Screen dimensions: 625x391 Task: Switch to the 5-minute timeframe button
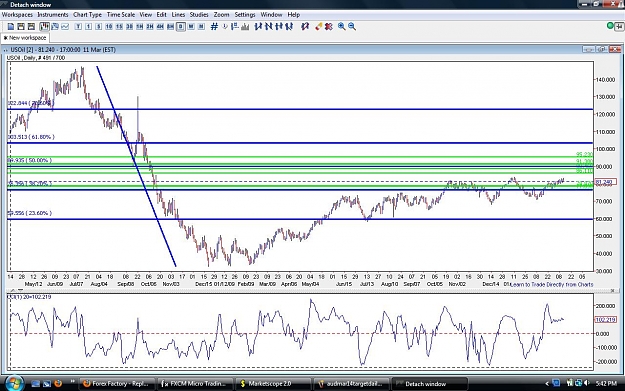coord(98,27)
